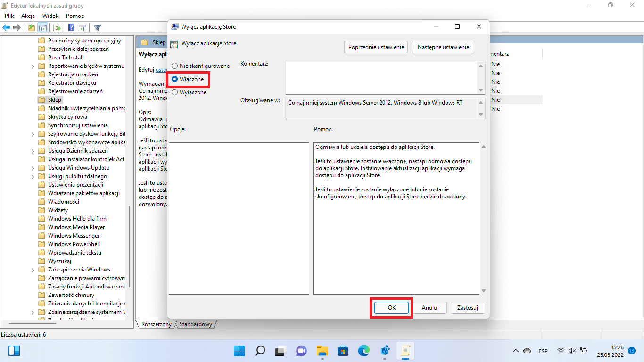Click the grey Forward arrow in toolbar

(x=17, y=27)
